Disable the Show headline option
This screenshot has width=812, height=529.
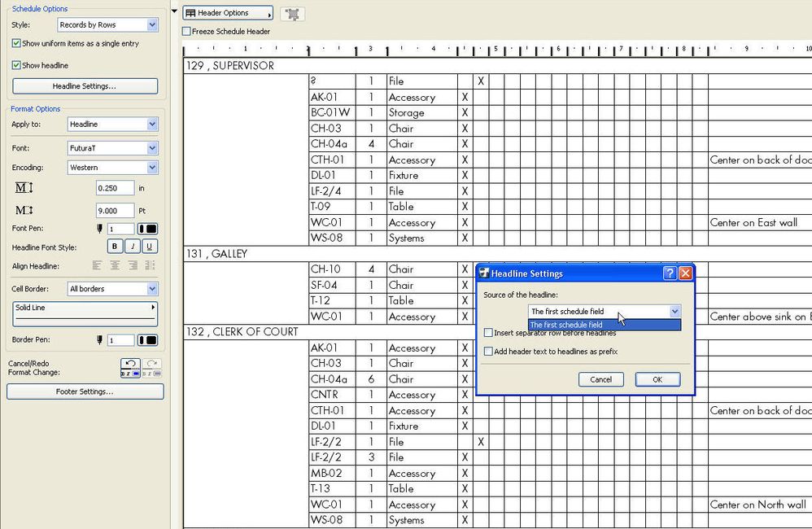tap(17, 65)
